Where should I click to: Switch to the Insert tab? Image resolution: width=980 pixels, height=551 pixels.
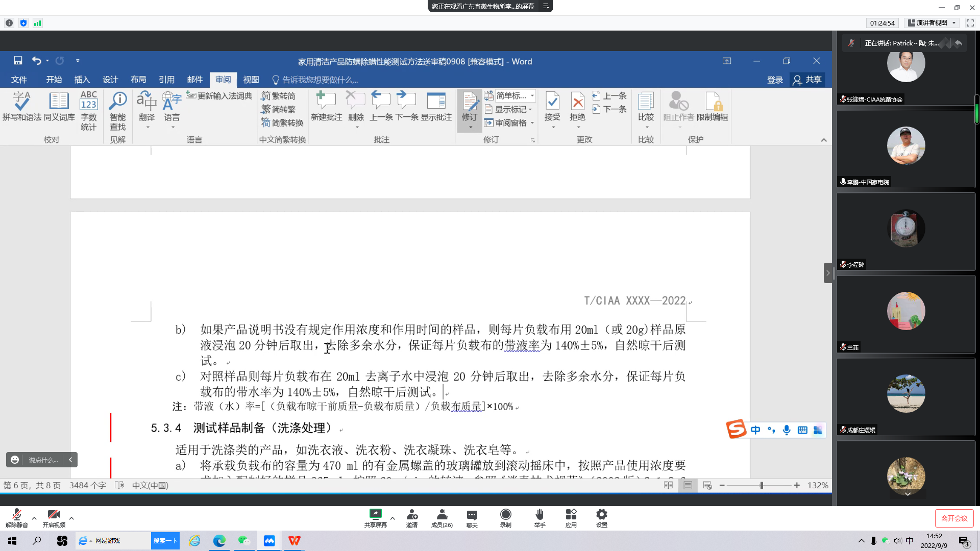coord(82,80)
